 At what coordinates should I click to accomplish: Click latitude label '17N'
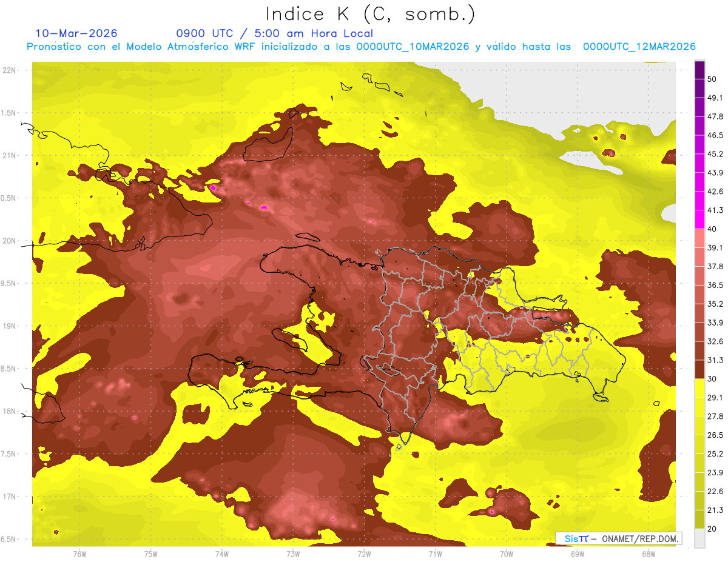10,497
